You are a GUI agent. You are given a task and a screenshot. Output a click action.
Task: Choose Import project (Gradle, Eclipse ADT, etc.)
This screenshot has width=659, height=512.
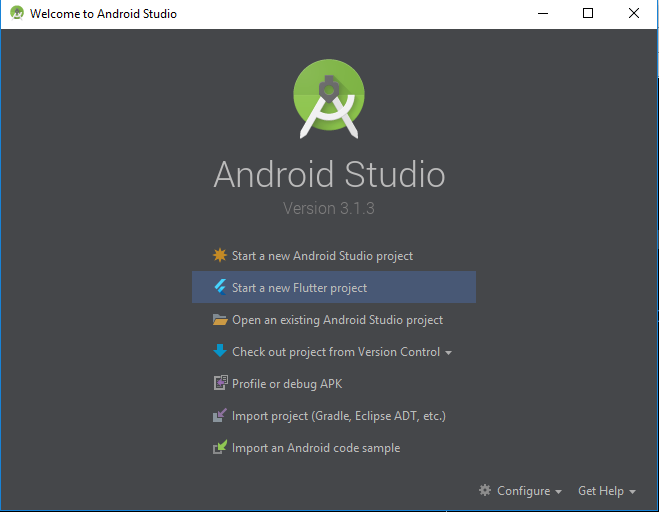point(339,416)
